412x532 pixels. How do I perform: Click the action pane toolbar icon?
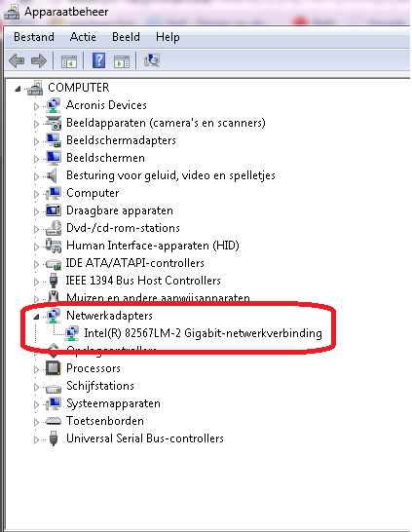122,61
